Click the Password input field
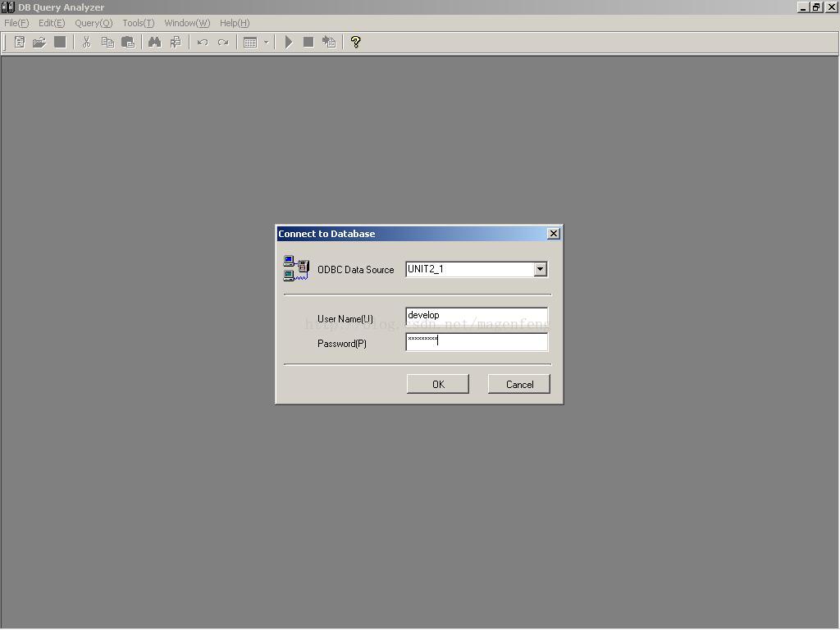The width and height of the screenshot is (840, 630). 477,341
